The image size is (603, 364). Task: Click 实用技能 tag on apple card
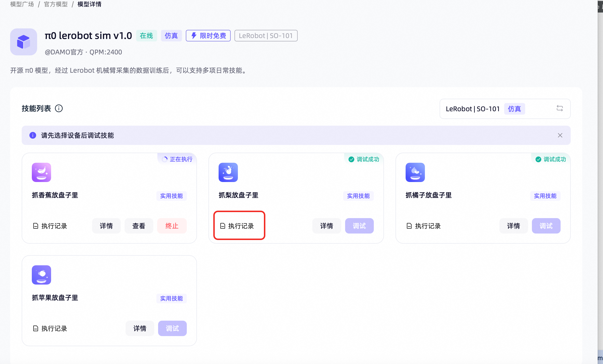click(x=172, y=299)
